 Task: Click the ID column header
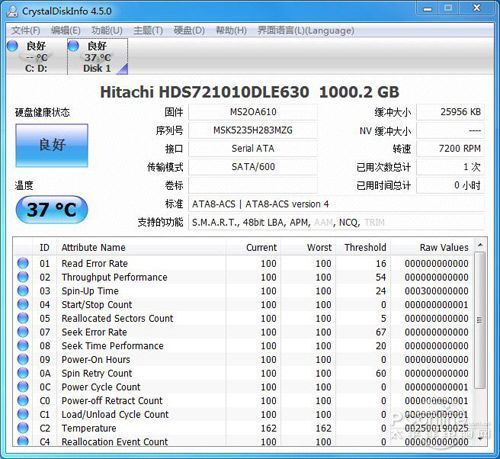(x=44, y=247)
